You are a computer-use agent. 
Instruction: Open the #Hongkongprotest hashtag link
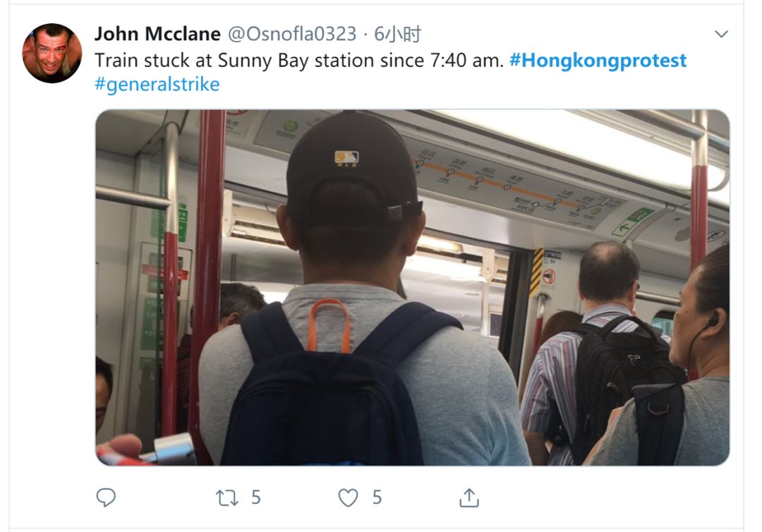point(598,61)
